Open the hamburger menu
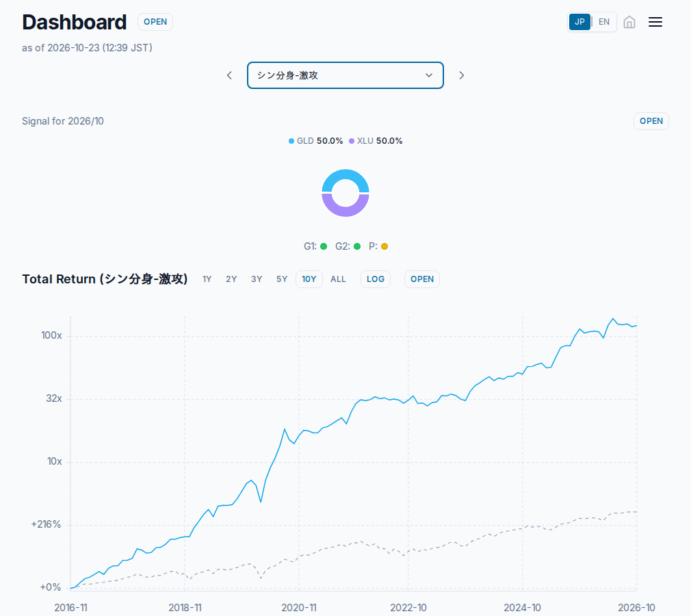This screenshot has height=616, width=691. tap(655, 22)
